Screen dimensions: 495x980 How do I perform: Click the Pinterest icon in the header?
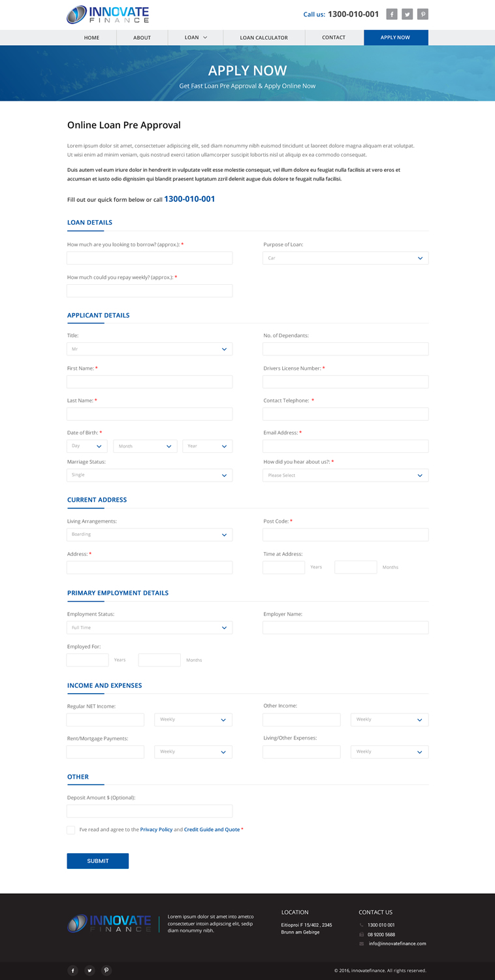(x=423, y=14)
